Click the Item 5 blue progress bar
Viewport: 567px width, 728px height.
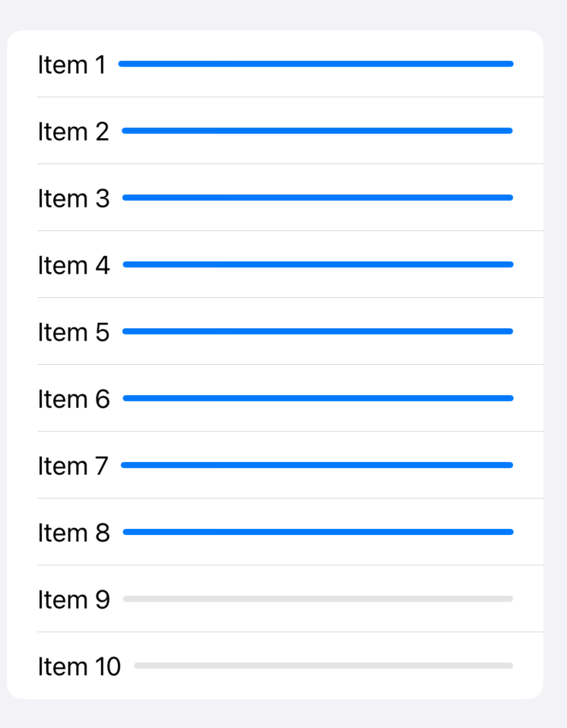(318, 331)
